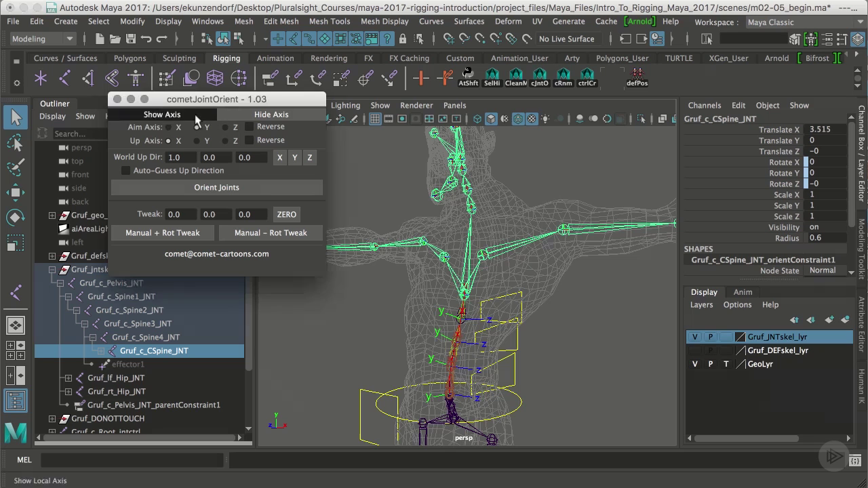Activate the Paint Selection tool
Viewport: 868px width, 488px height.
pos(16,167)
